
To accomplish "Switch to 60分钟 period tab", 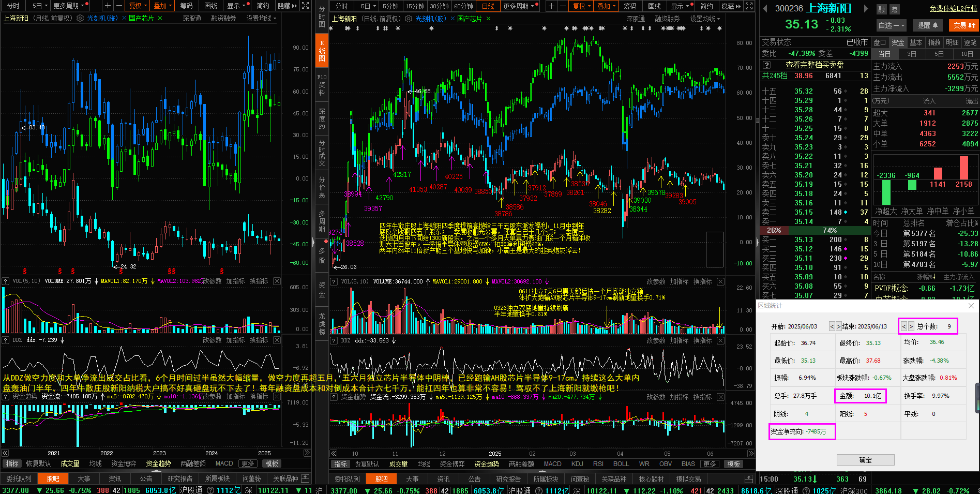I will click(x=463, y=6).
